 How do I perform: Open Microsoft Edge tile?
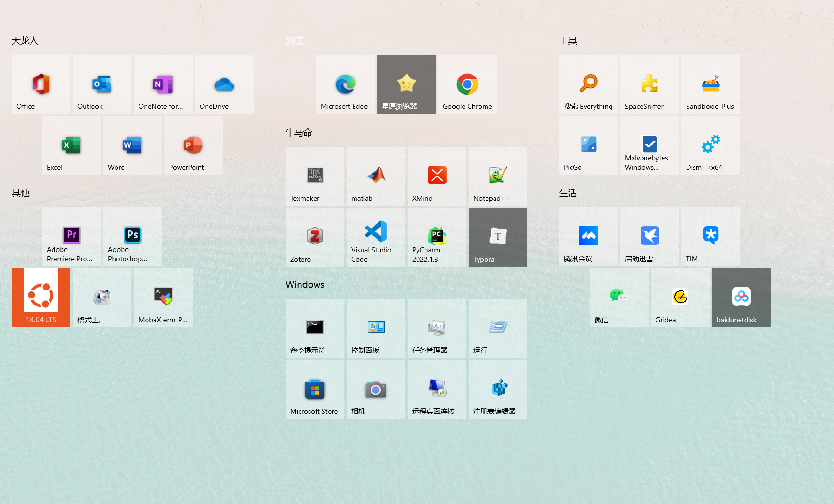(x=345, y=84)
